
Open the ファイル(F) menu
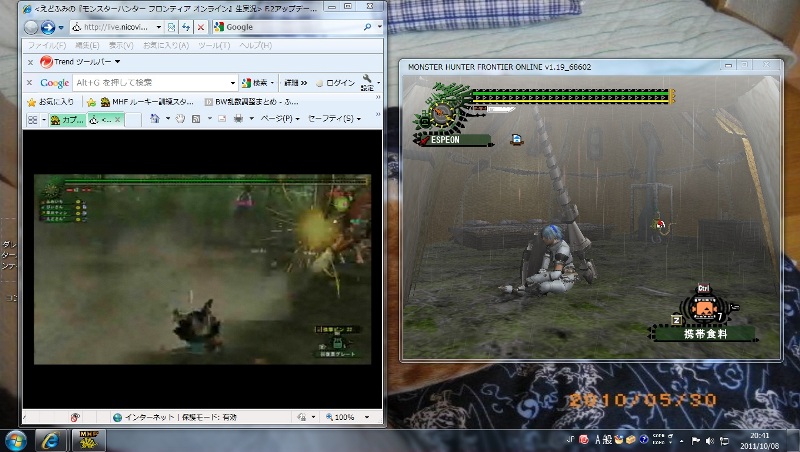coord(46,45)
